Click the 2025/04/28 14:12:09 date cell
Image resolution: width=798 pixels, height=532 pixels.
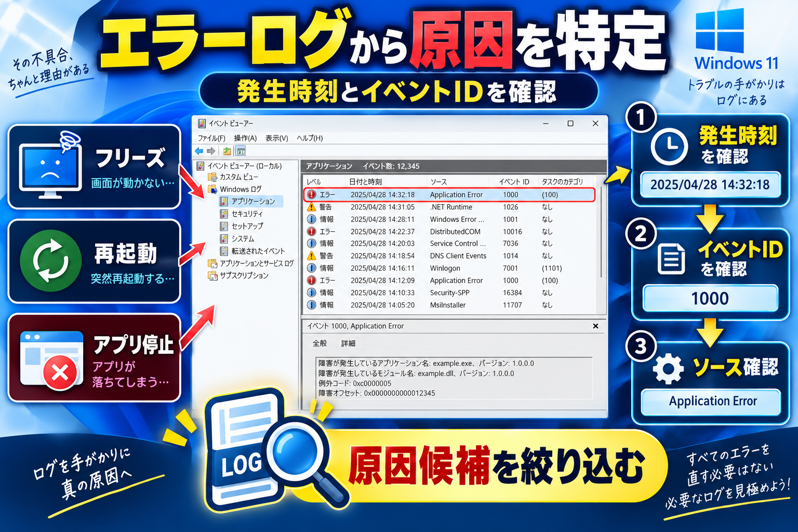pyautogui.click(x=382, y=281)
